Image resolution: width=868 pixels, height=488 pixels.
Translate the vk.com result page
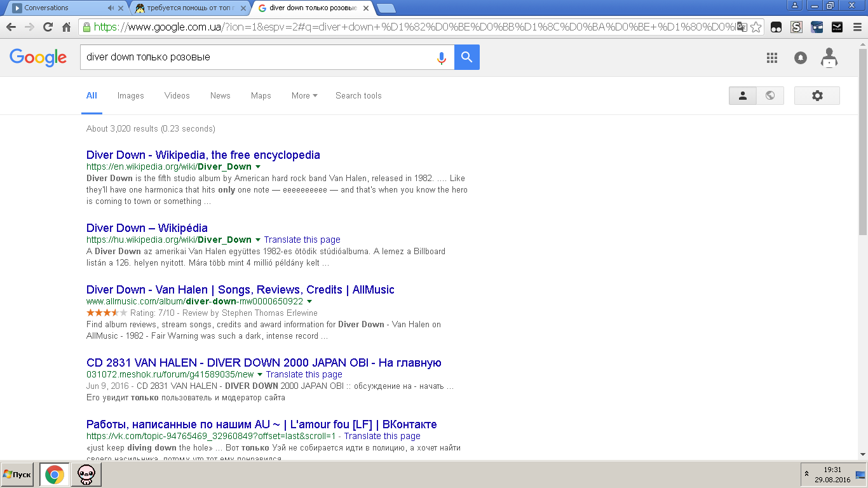point(383,437)
